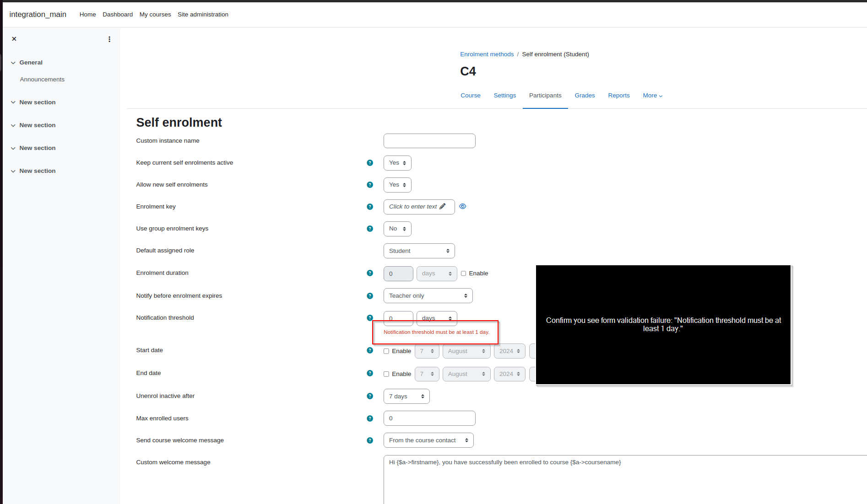Viewport: 867px width, 504px height.
Task: Click the Enrolment methods breadcrumb link
Action: tap(487, 54)
